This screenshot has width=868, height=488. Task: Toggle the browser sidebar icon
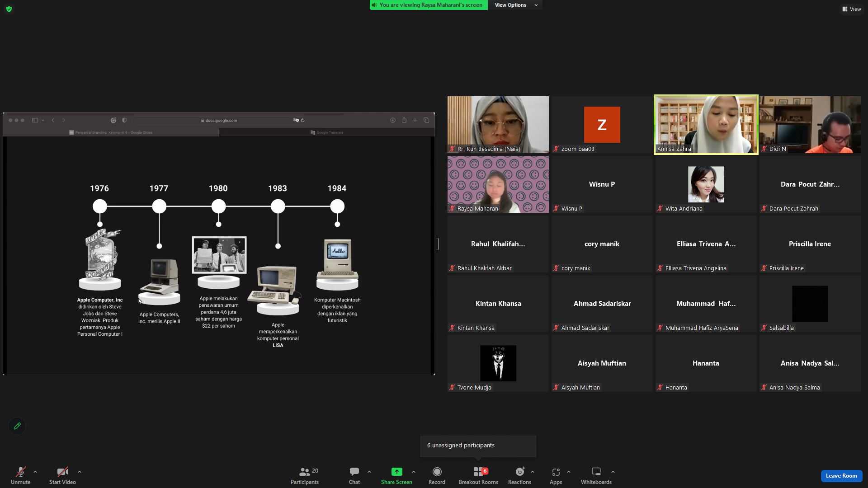tap(35, 120)
